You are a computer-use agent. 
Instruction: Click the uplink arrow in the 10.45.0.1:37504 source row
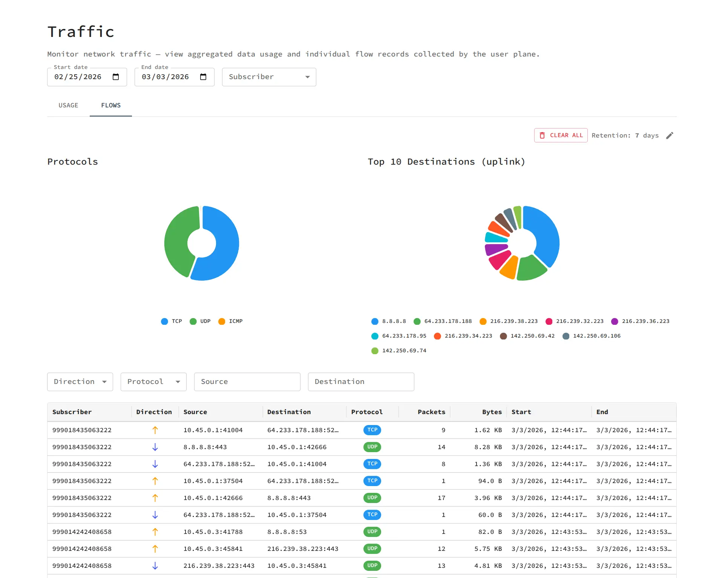tap(155, 481)
